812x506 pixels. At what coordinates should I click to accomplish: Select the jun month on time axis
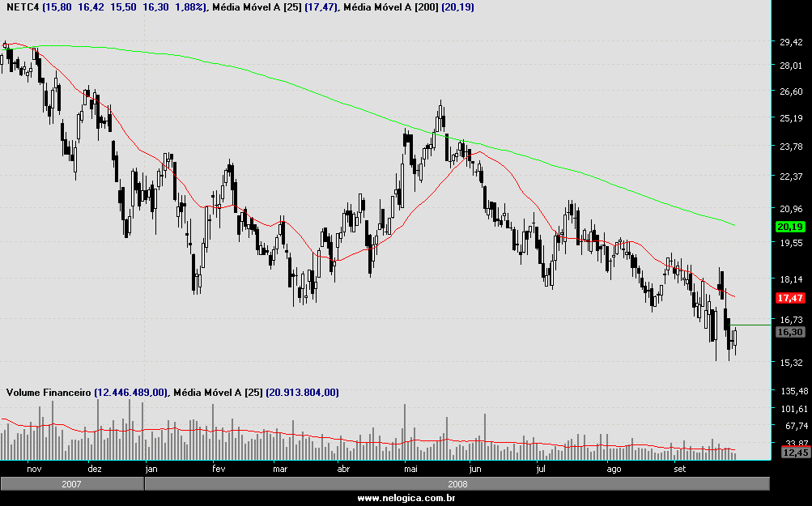(475, 470)
